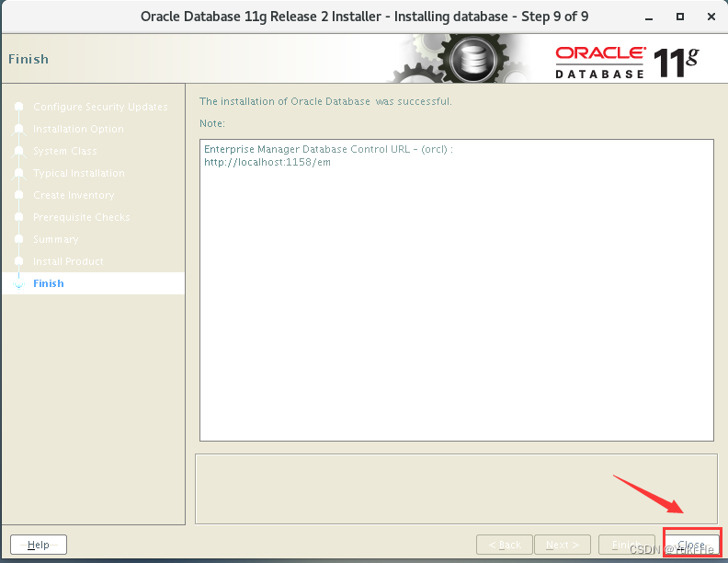Click the disabled Next button
Viewport: 728px width, 563px height.
[563, 545]
